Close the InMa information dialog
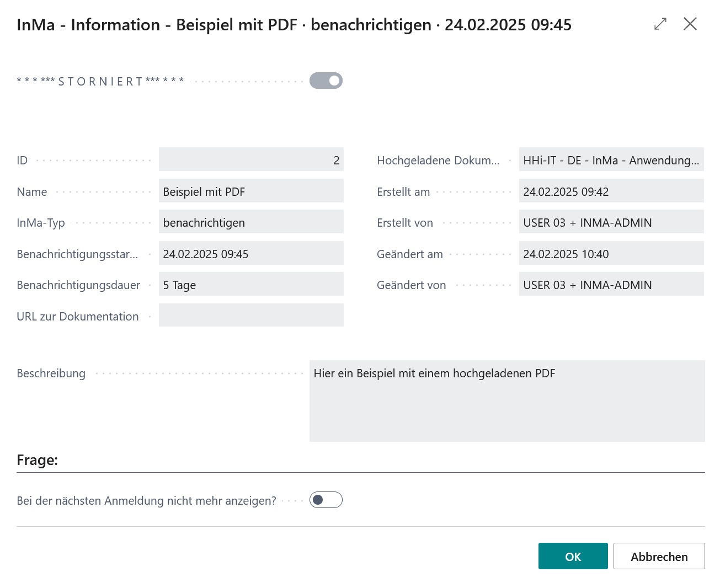This screenshot has width=720, height=588. click(690, 24)
